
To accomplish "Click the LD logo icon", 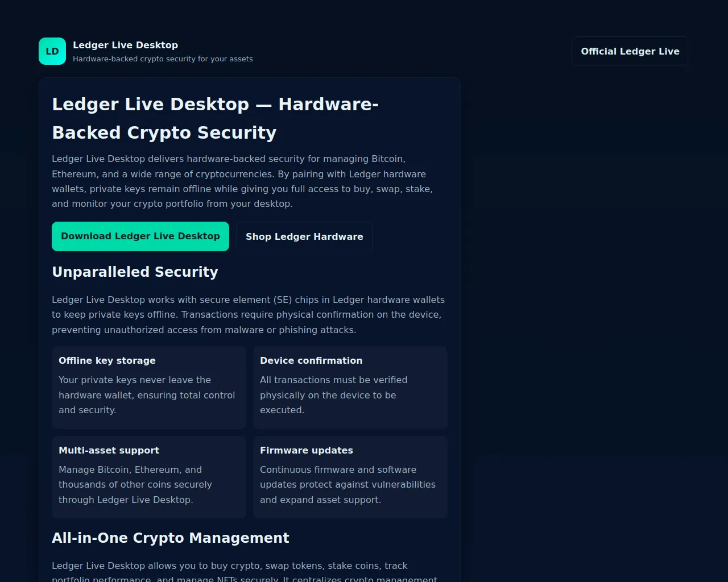I will [x=52, y=51].
